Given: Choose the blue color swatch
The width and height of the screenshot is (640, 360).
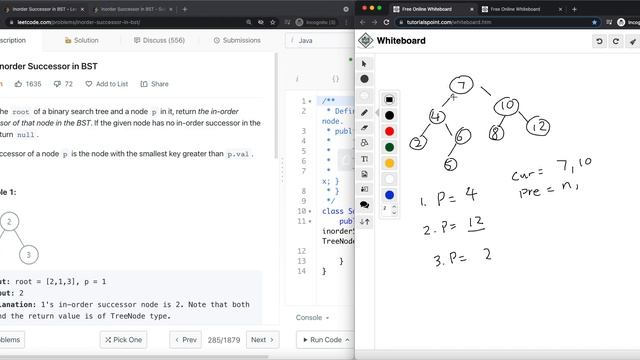Looking at the screenshot, I should click(389, 195).
